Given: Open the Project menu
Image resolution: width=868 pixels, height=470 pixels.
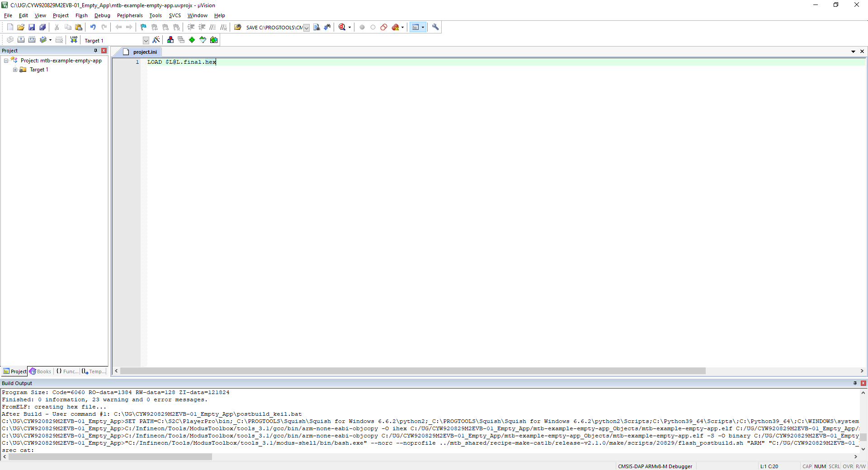Looking at the screenshot, I should click(x=61, y=15).
